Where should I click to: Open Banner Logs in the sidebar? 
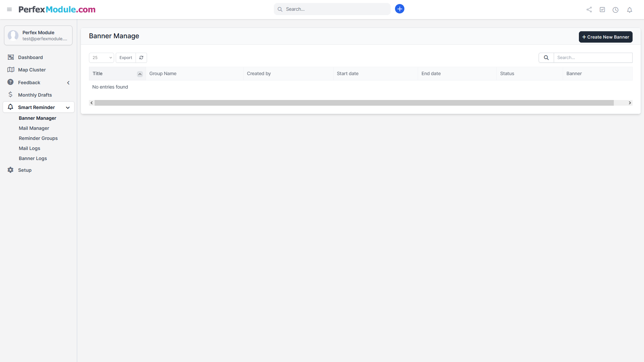33,158
